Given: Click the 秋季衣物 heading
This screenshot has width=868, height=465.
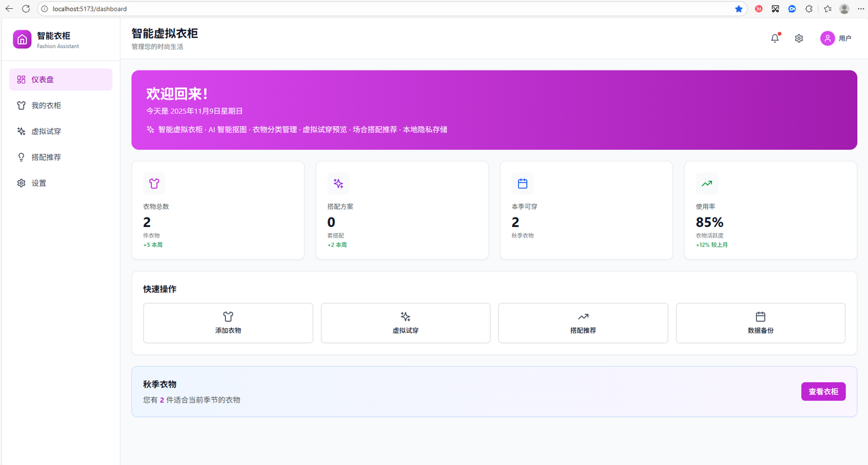Looking at the screenshot, I should [160, 384].
